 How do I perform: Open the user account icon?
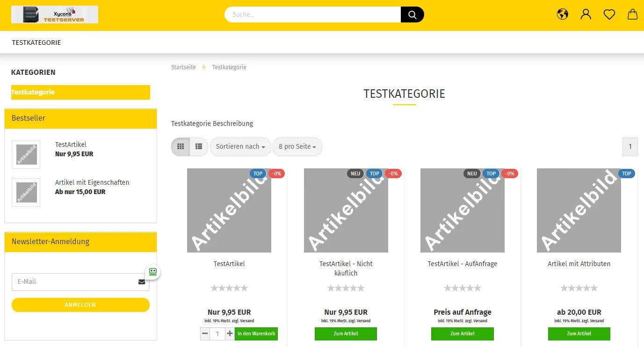coord(586,14)
